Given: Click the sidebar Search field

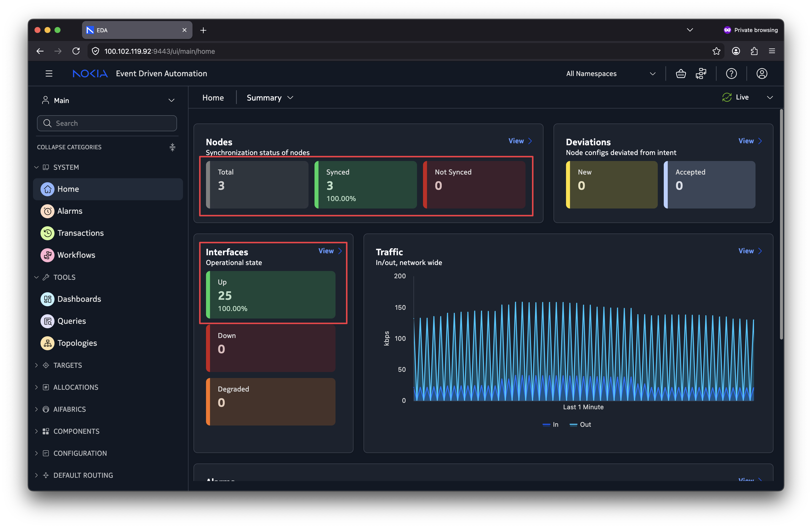Looking at the screenshot, I should click(x=107, y=123).
